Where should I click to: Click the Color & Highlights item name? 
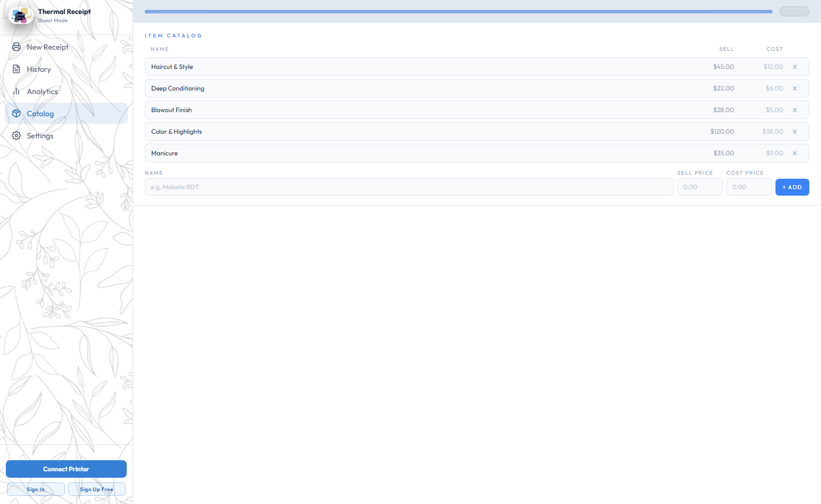[x=176, y=131]
